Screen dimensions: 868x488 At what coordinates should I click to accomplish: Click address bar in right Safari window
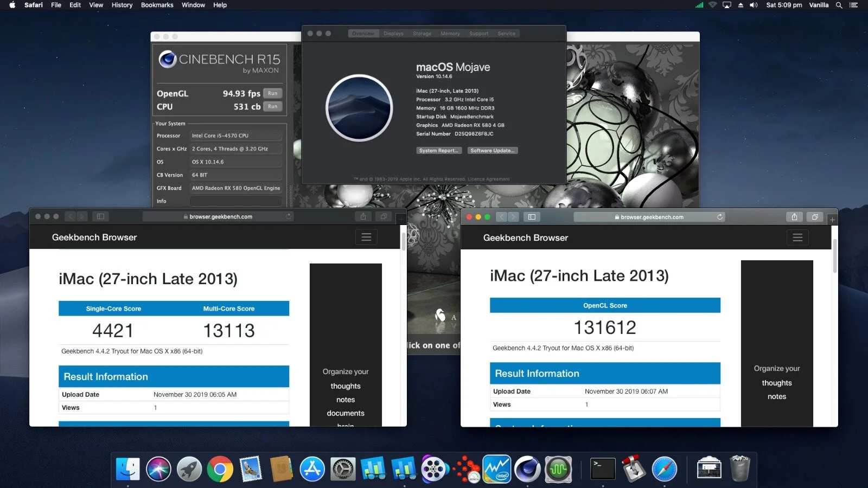coord(649,217)
